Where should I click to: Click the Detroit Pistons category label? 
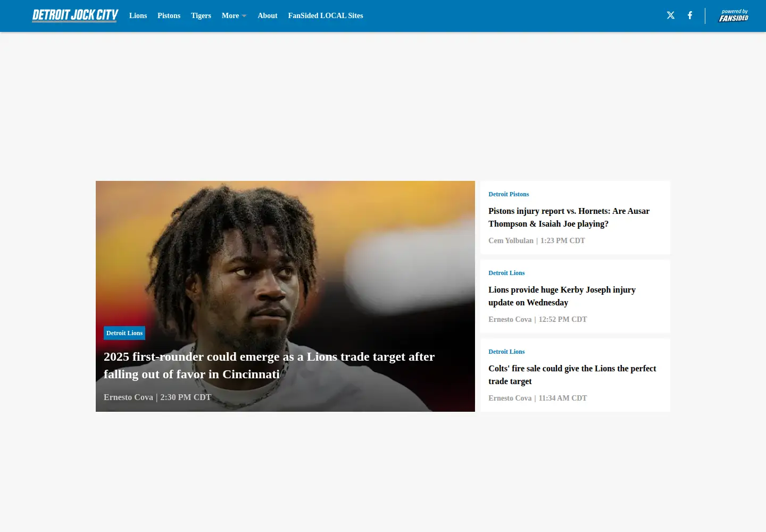[x=509, y=194]
